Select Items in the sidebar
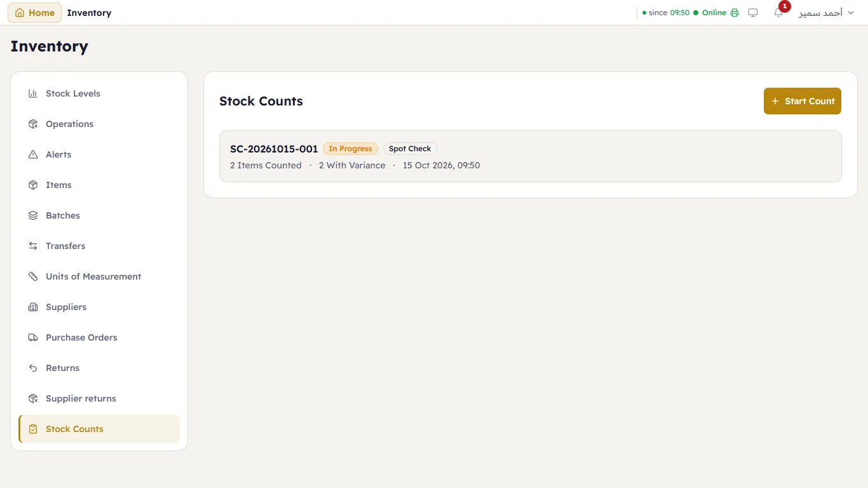This screenshot has width=868, height=488. [99, 185]
